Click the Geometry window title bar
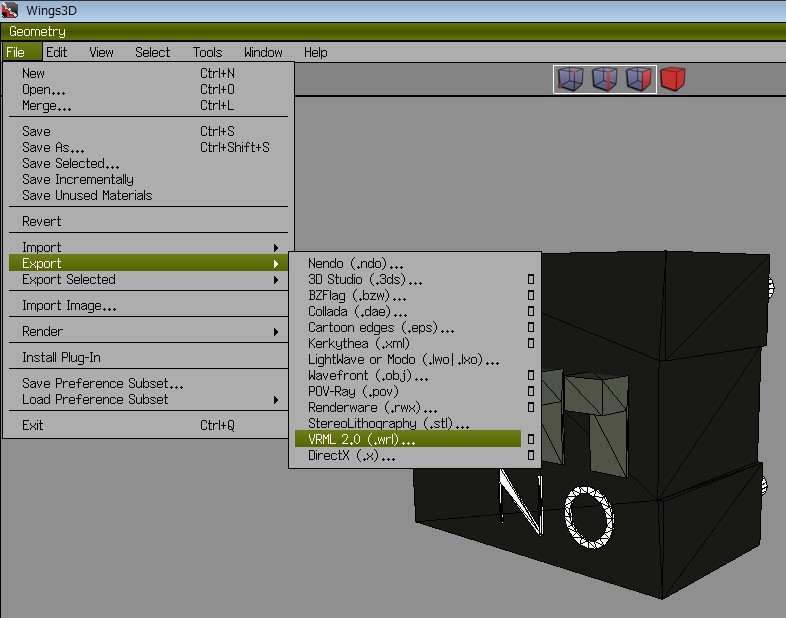786x618 pixels. click(393, 32)
